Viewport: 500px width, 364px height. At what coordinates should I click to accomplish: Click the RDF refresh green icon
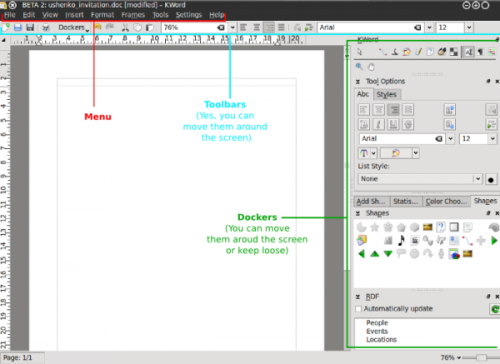tap(494, 309)
